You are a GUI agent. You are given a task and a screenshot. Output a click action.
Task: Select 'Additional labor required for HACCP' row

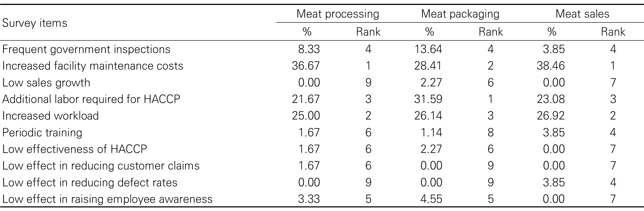[x=91, y=99]
